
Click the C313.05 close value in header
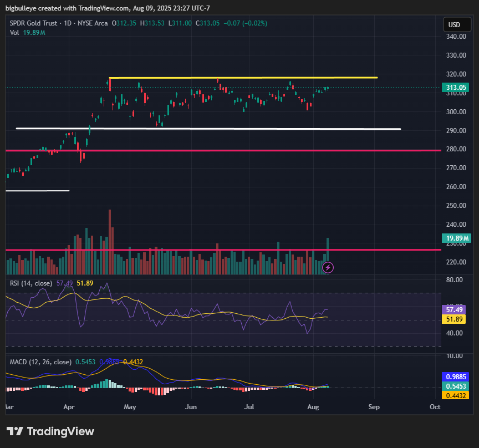207,23
